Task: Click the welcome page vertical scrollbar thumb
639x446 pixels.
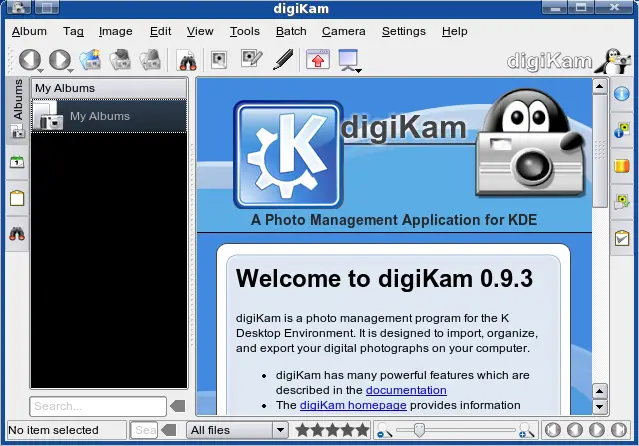Action: pos(599,151)
